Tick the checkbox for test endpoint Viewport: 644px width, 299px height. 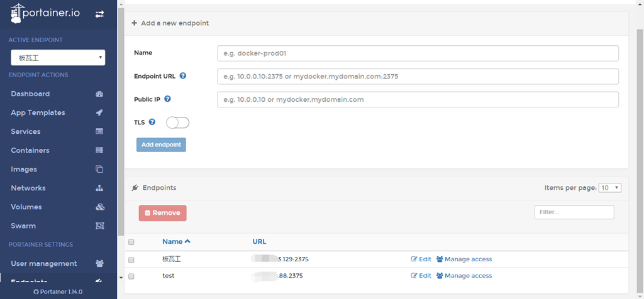tap(131, 276)
